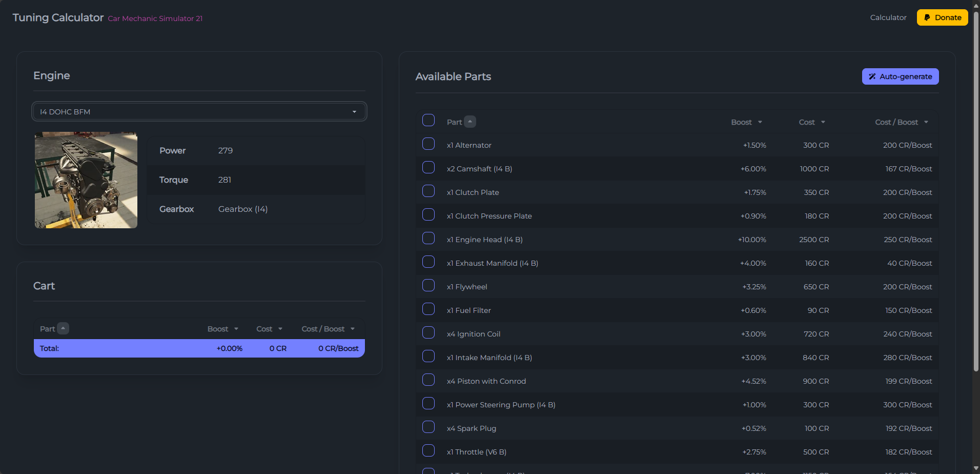Check the x1 Clutch Pressure Plate checkbox
This screenshot has height=474, width=980.
428,214
